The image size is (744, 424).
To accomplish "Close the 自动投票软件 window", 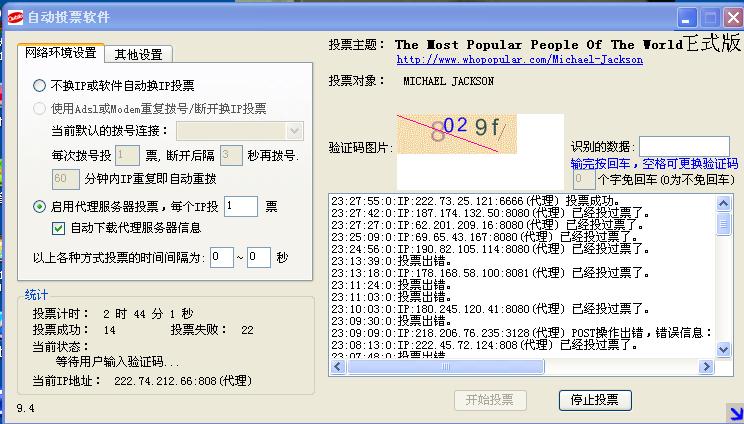I will pos(733,18).
